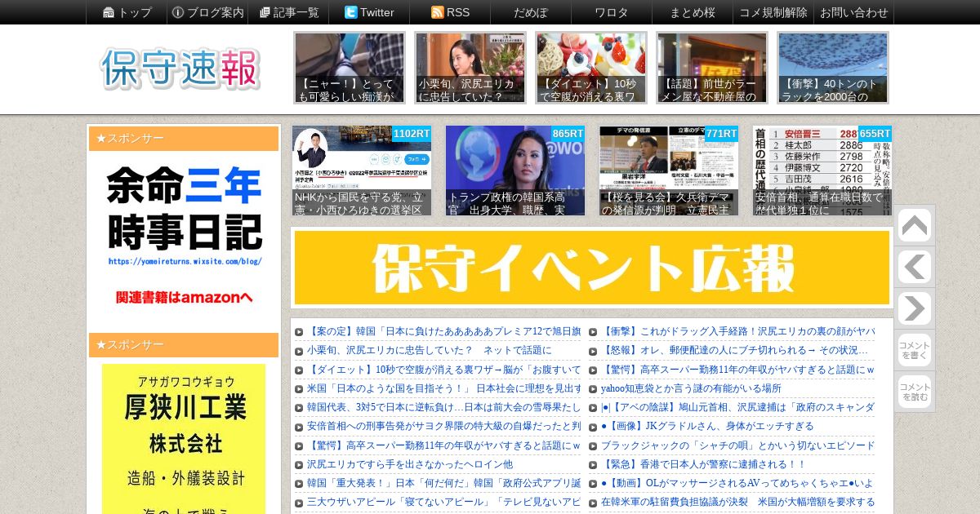Screen dimensions: 980x514
Task: Open the 【話題】前世がラーメン屋 thumbnail
Action: click(x=712, y=68)
